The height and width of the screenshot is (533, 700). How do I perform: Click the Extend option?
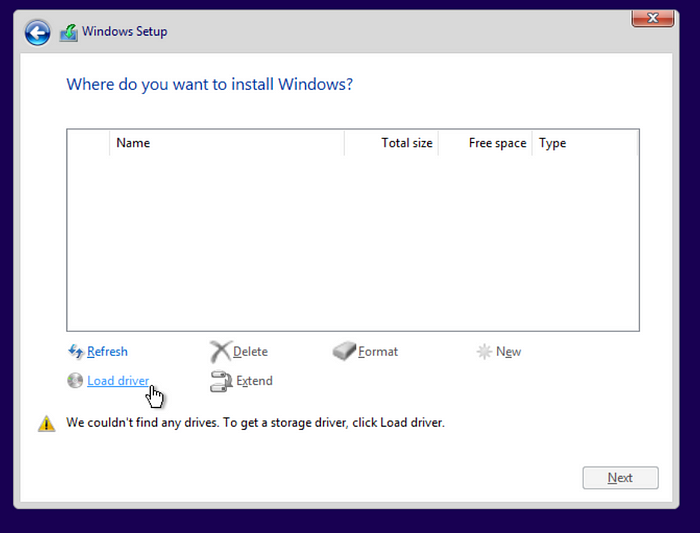point(254,381)
